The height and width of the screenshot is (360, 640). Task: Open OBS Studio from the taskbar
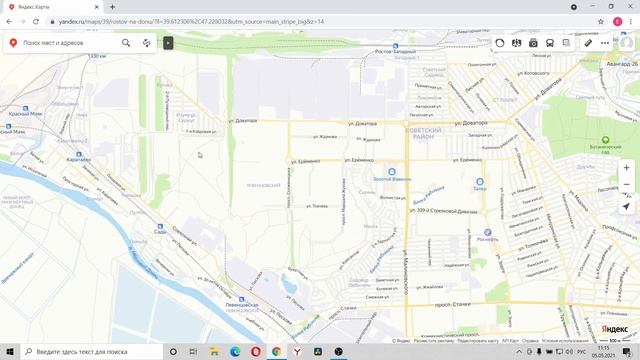point(338,351)
